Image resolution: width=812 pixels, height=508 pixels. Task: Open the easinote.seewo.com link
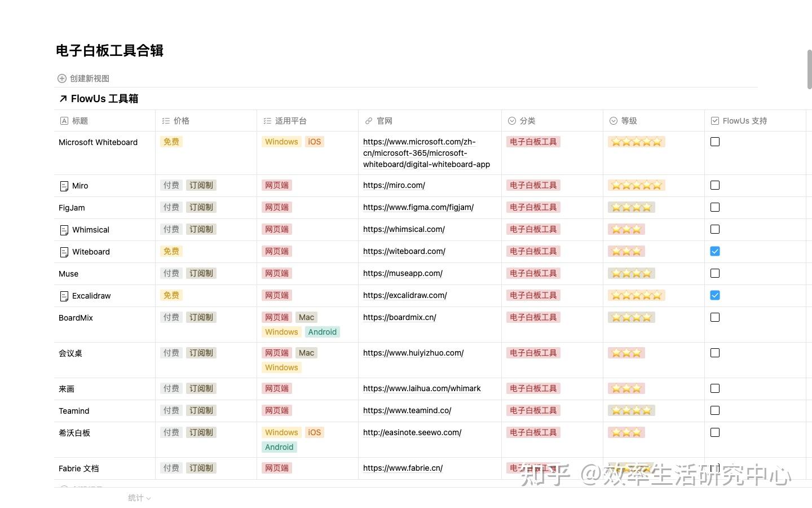coord(412,432)
